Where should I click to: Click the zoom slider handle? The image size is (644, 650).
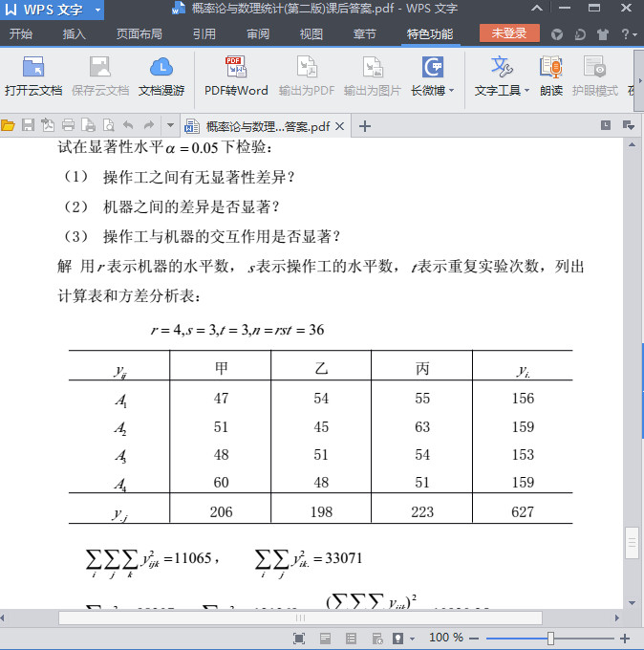pos(550,639)
